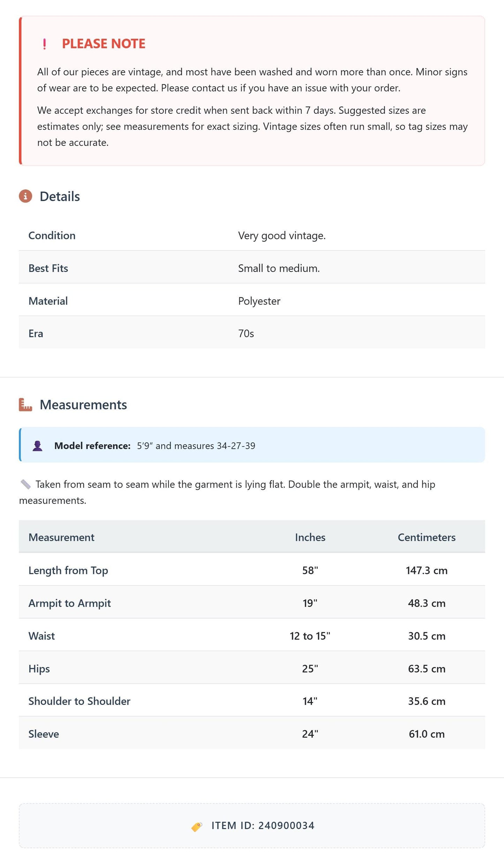504x864 pixels.
Task: Click the Small to medium fit value
Action: (x=279, y=268)
